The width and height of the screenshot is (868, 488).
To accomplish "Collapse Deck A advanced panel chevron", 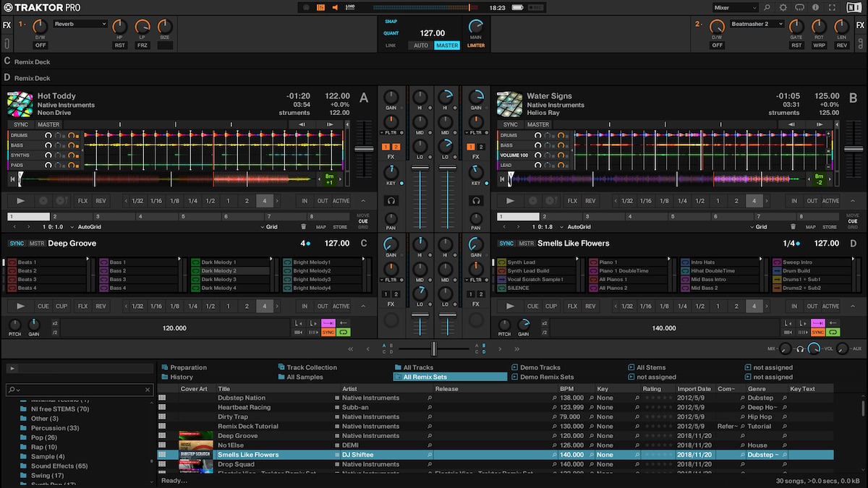I will 363,201.
